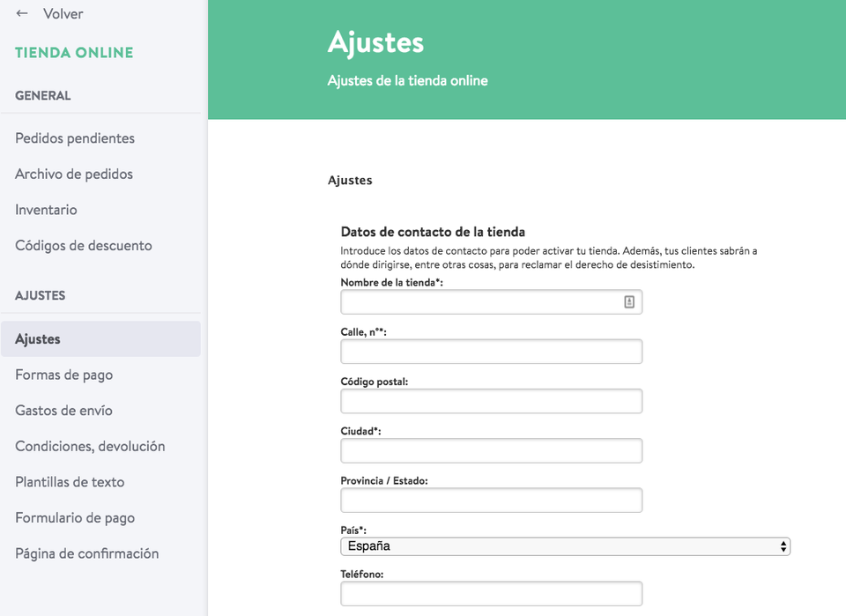Open Pedidos pendientes in the sidebar
The height and width of the screenshot is (616, 846).
(x=75, y=138)
